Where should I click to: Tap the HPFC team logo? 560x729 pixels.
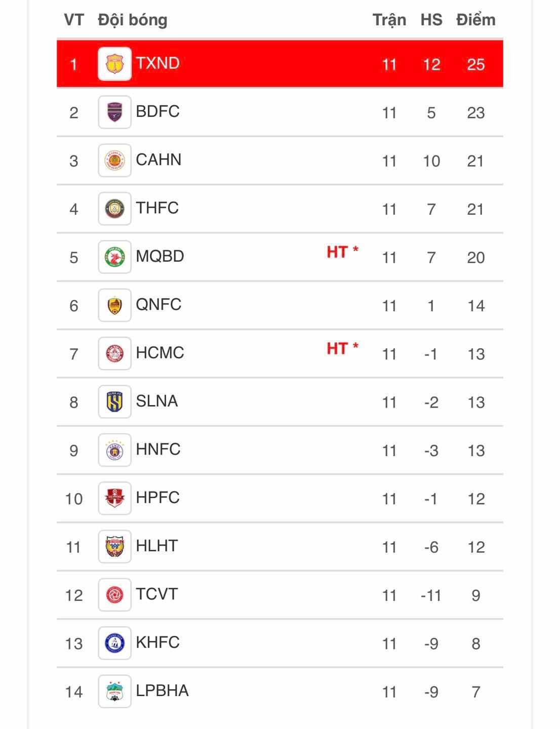click(114, 498)
